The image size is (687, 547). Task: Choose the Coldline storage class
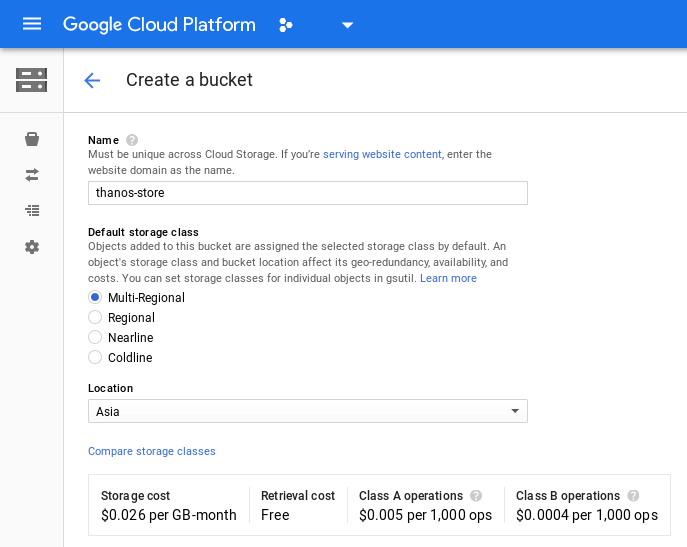tap(95, 357)
